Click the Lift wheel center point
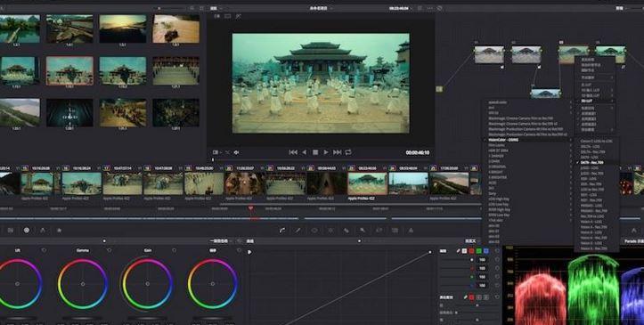644x325 pixels. point(17,284)
